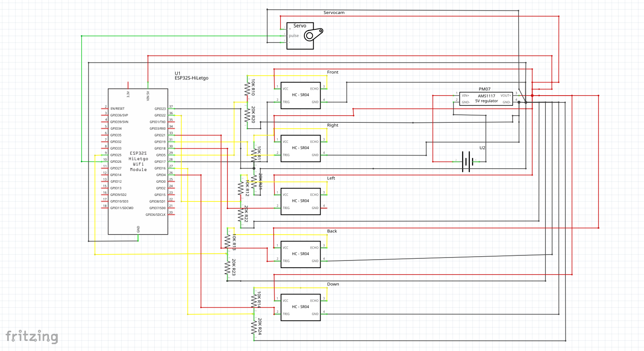Click the Down sensor label
644x351 pixels.
[x=333, y=284]
